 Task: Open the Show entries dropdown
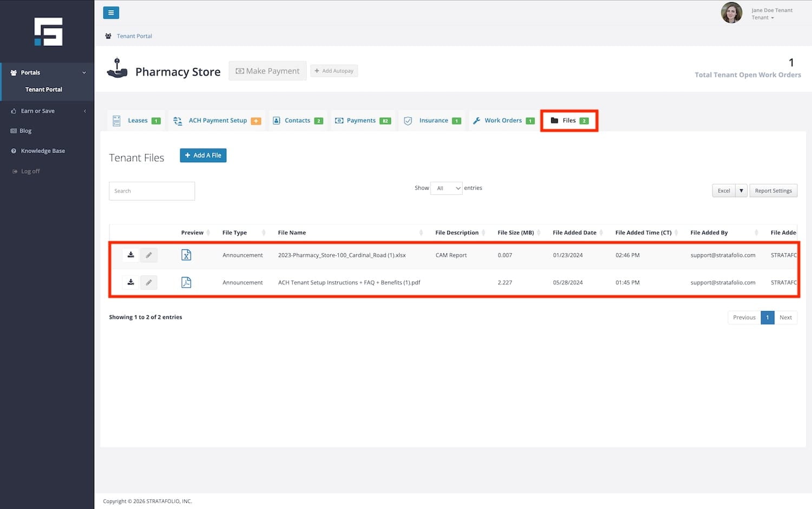click(446, 188)
